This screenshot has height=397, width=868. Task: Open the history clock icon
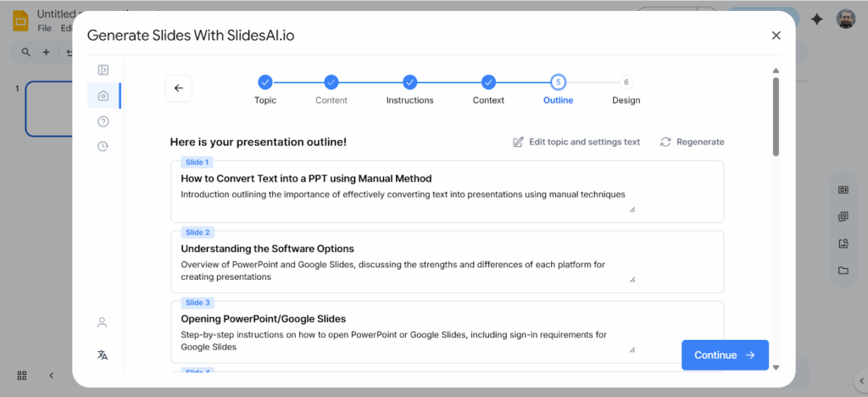[x=103, y=146]
